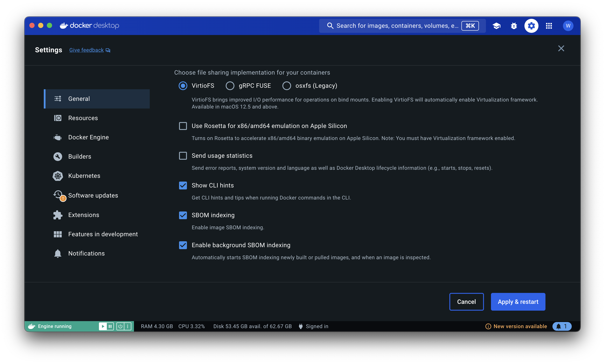Open Software updates section
Screen dimensions: 605x364
pyautogui.click(x=93, y=195)
